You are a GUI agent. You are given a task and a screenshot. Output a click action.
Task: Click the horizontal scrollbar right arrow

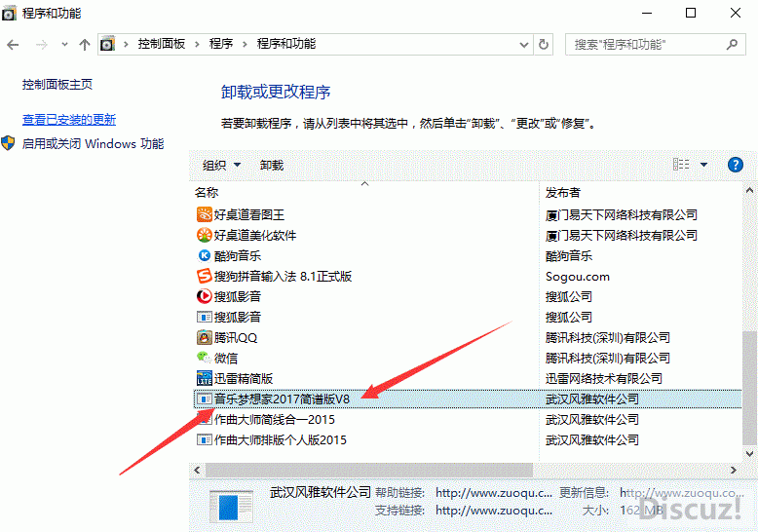pos(734,470)
